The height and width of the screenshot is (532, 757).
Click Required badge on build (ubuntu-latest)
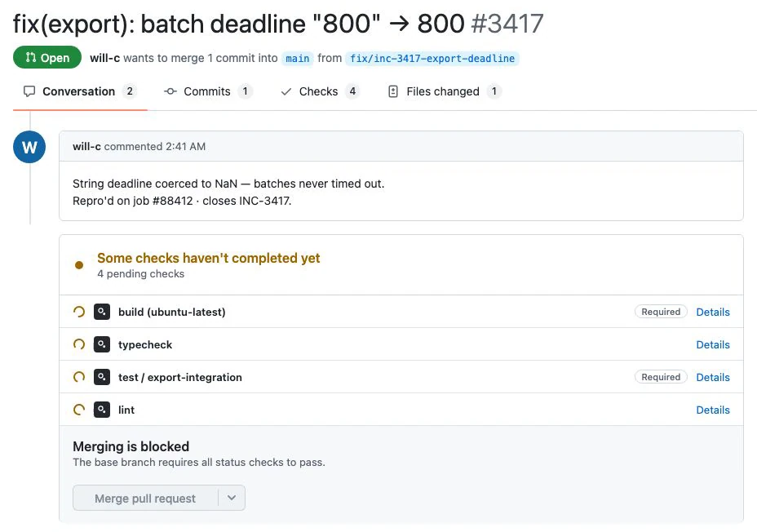point(661,312)
